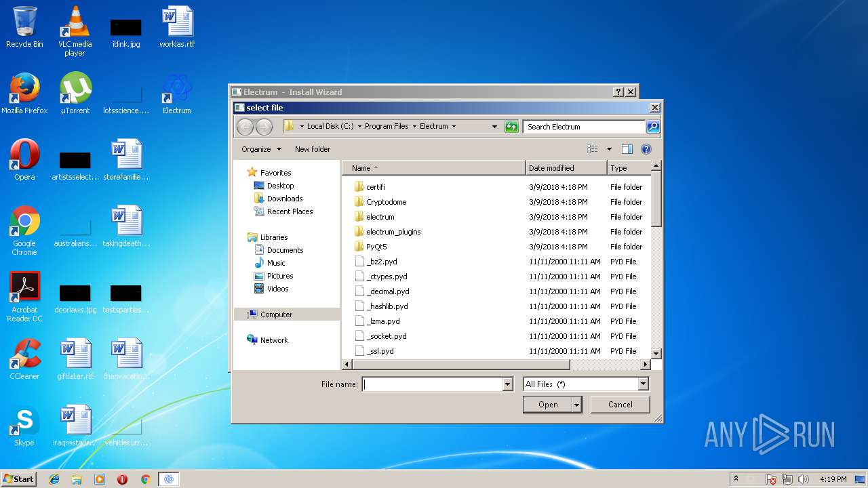The image size is (868, 488).
Task: Open dialog help question icon
Action: tap(646, 149)
